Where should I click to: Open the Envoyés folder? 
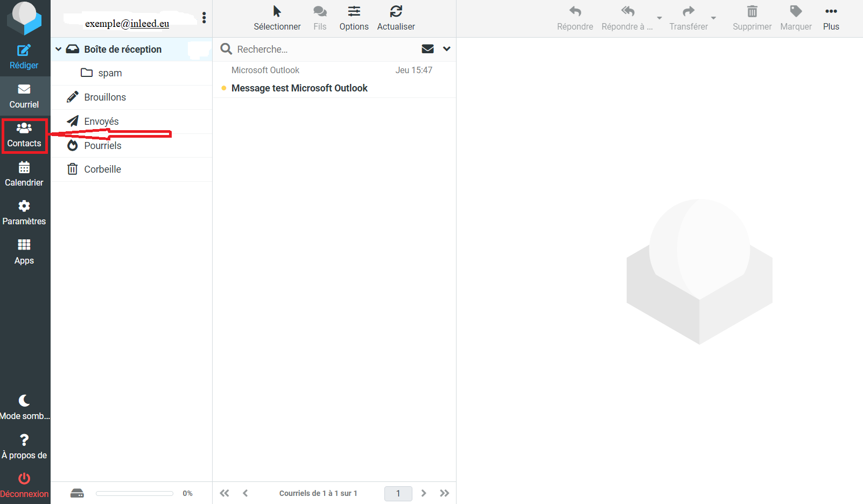click(131, 122)
